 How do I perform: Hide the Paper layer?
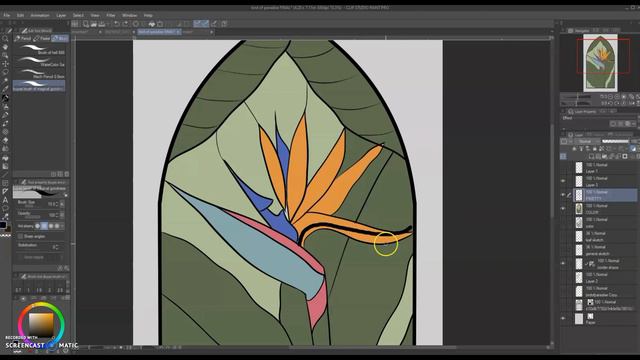coord(563,319)
